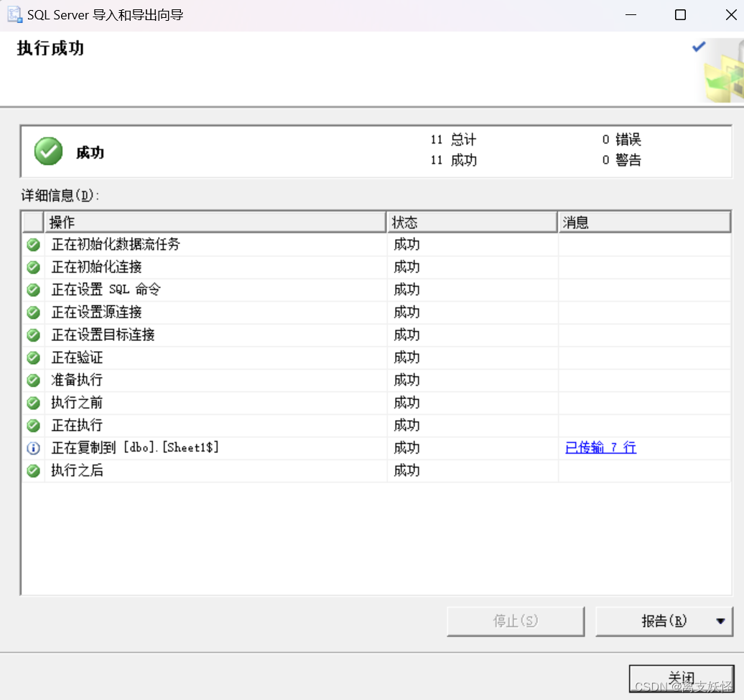Click the 0 错误 summary count
The width and height of the screenshot is (744, 700).
[622, 139]
